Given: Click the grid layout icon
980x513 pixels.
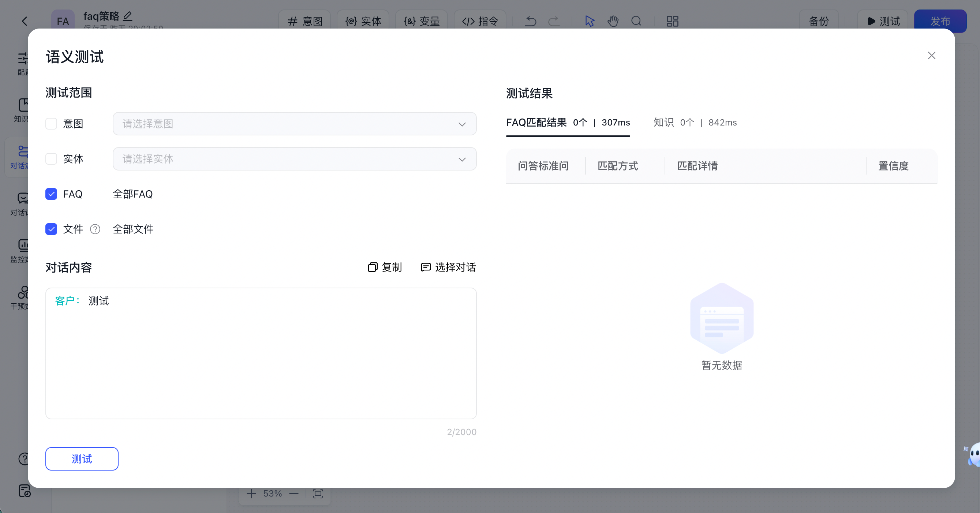Looking at the screenshot, I should pos(673,21).
